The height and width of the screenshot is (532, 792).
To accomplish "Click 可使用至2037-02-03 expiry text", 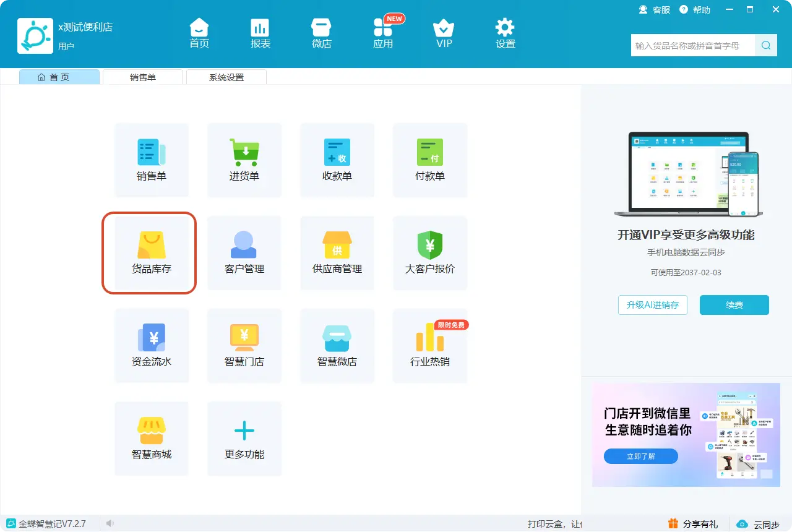I will (686, 273).
